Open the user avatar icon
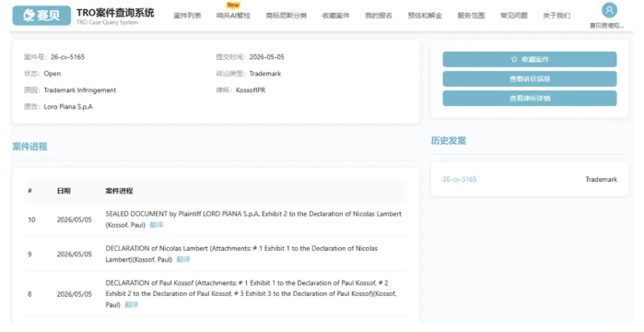644x332 pixels. coord(609,10)
